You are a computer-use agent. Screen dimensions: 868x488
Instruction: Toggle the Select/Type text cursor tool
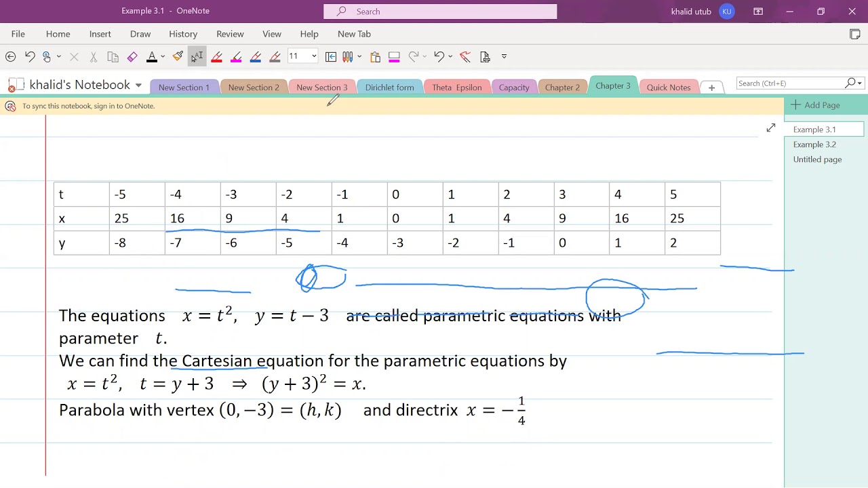197,57
